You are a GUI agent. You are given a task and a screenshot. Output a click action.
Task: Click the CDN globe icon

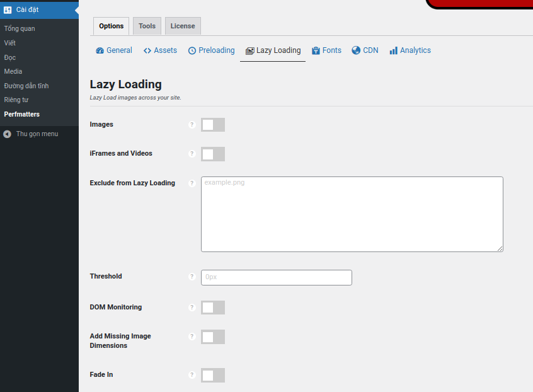[x=356, y=50]
